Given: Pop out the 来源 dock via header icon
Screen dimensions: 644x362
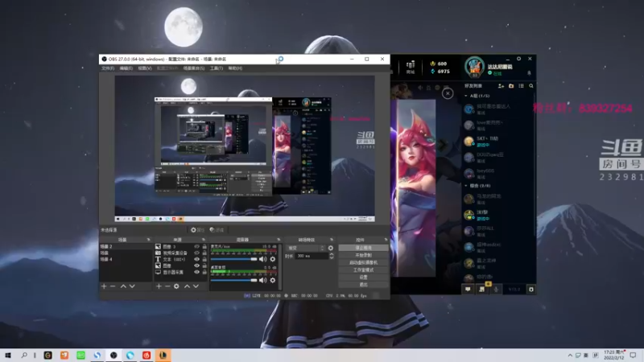Looking at the screenshot, I should pyautogui.click(x=204, y=240).
